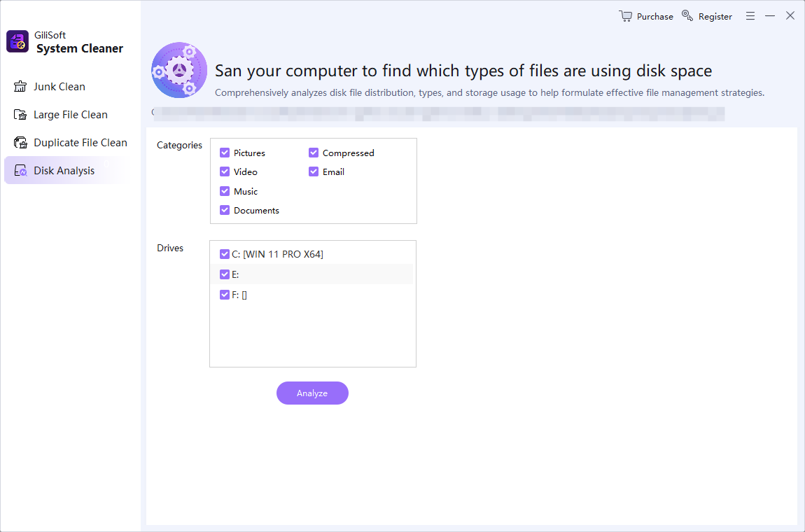Disable the Music category checkbox
The height and width of the screenshot is (532, 805).
(x=225, y=191)
